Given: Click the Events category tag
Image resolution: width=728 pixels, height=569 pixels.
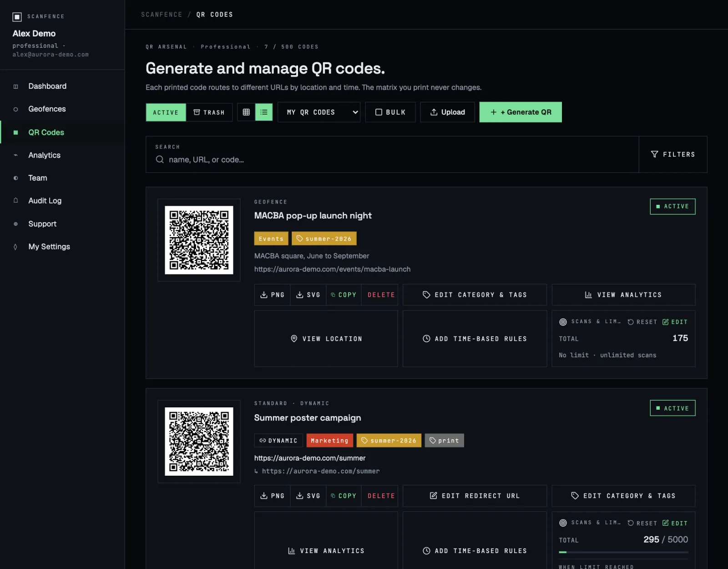Looking at the screenshot, I should (x=271, y=239).
